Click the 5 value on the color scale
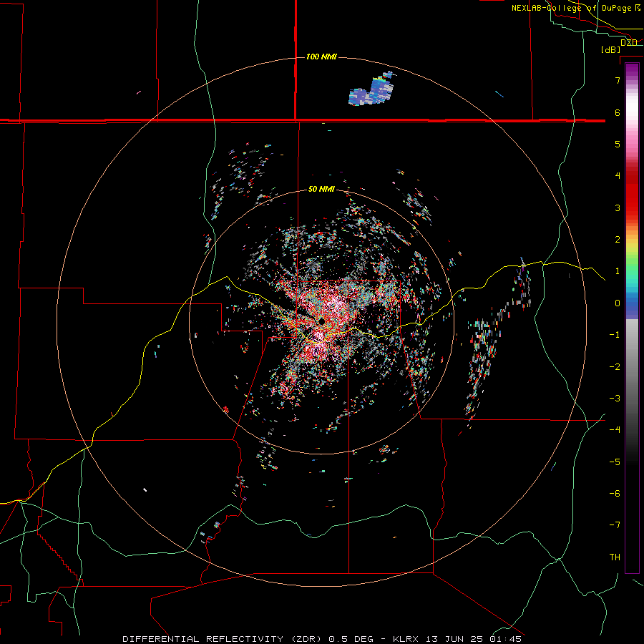This screenshot has height=644, width=644. (618, 144)
